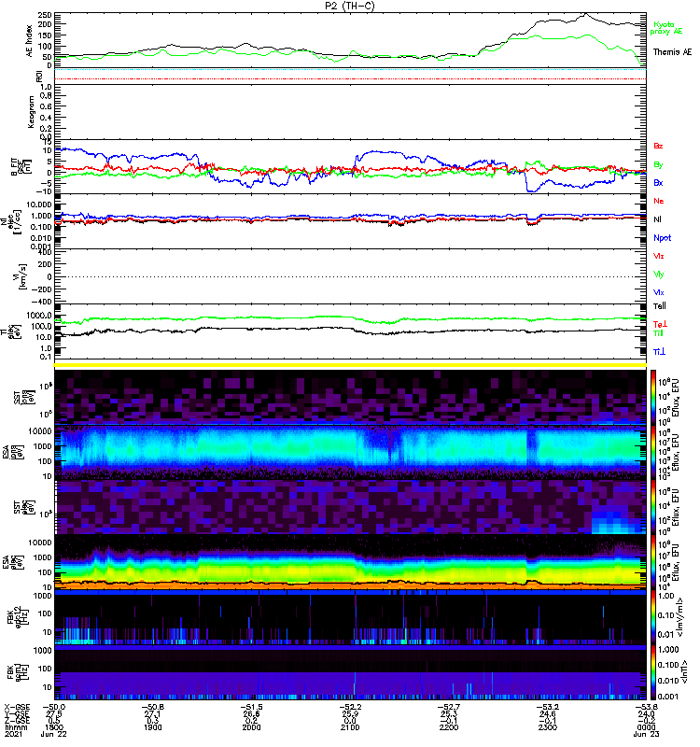Select the black "Themis AE" legend label
The height and width of the screenshot is (747, 700).
coord(672,52)
